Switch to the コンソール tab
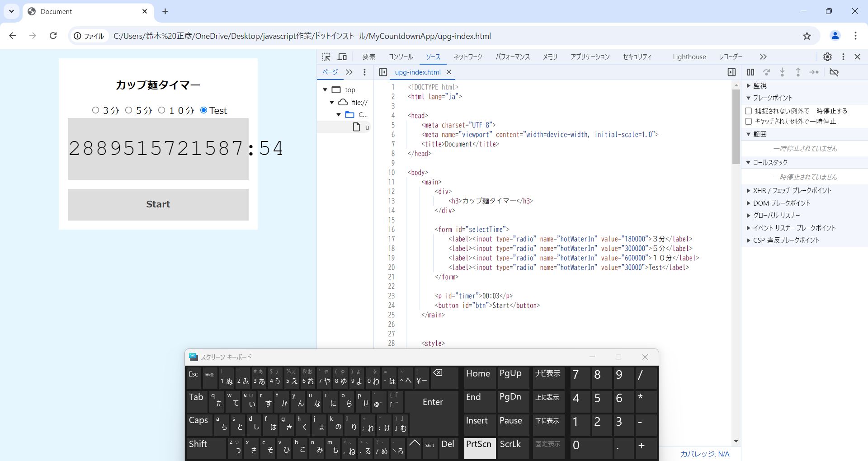Image resolution: width=868 pixels, height=461 pixels. point(401,57)
